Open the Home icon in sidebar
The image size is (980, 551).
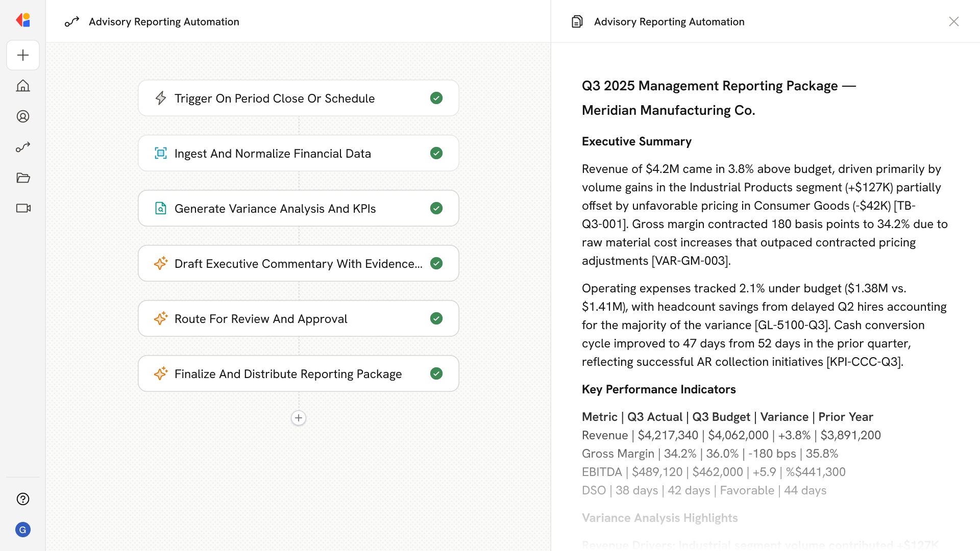[23, 86]
